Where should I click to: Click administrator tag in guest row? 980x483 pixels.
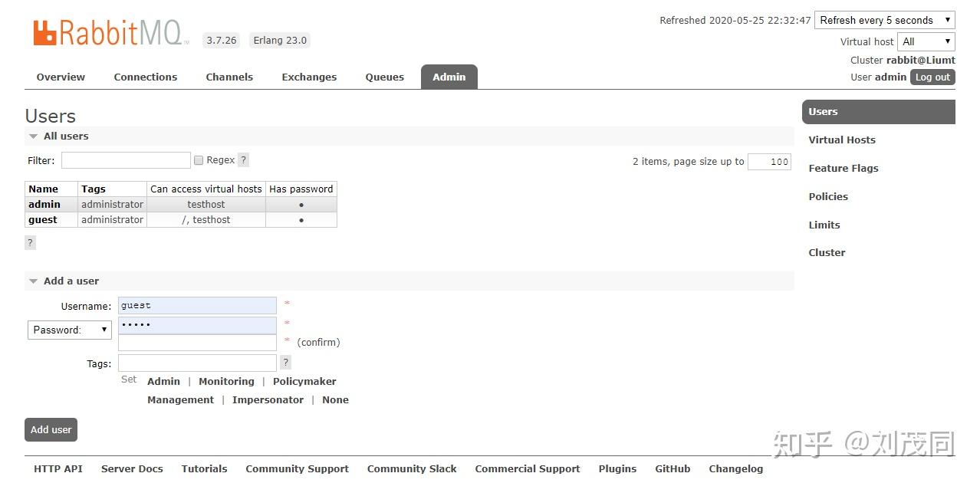[112, 219]
